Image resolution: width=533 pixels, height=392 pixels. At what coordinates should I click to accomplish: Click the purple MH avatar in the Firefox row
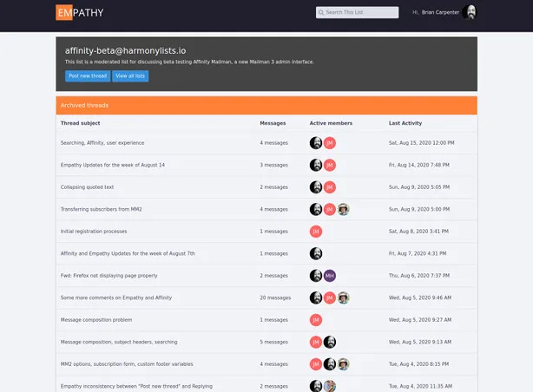[329, 276]
